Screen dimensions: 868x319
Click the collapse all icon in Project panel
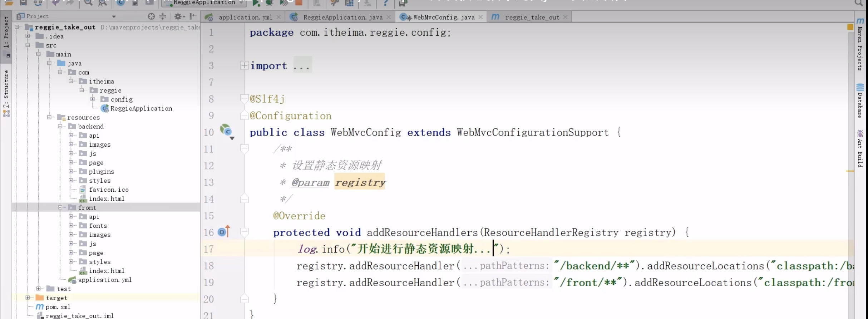(163, 16)
